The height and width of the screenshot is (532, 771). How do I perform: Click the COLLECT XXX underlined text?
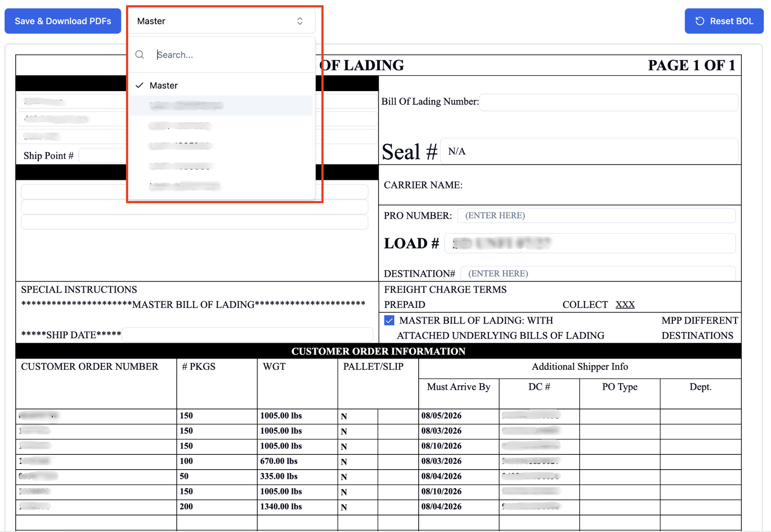tap(625, 304)
